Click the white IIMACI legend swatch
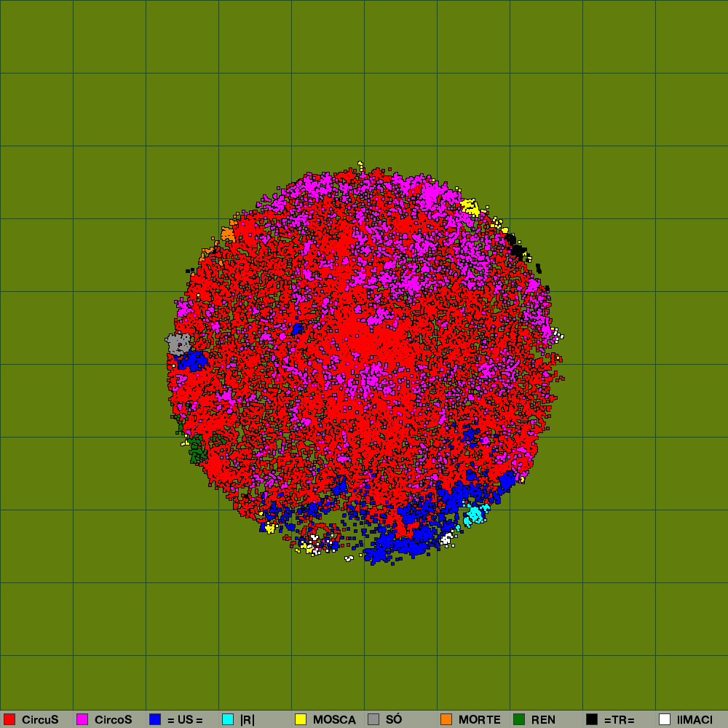 click(665, 719)
